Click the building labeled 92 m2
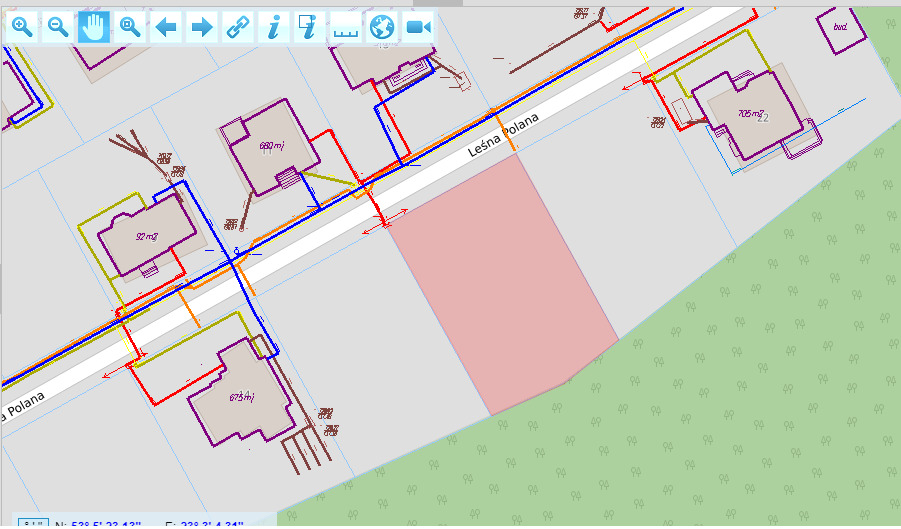 [146, 237]
